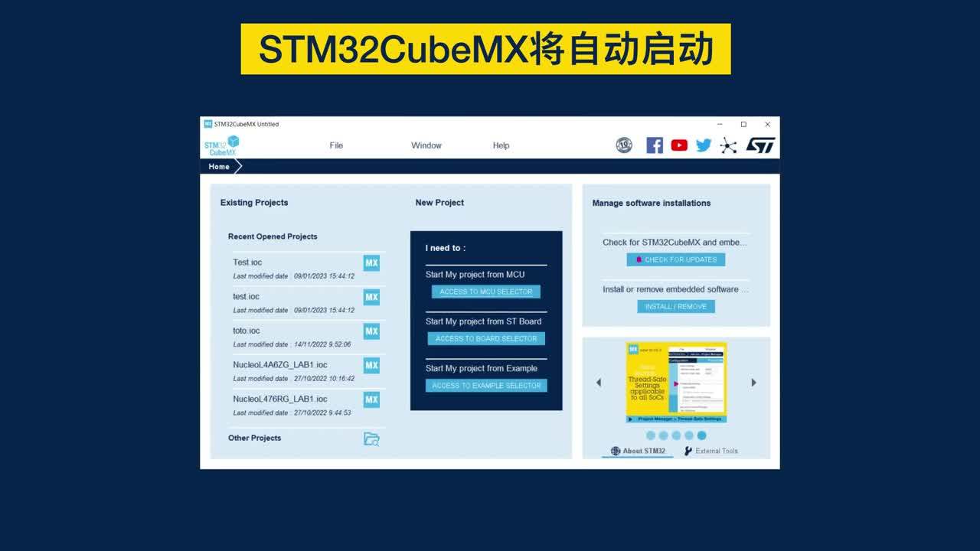Click the title bar MX app icon
This screenshot has height=551, width=980.
tap(207, 124)
